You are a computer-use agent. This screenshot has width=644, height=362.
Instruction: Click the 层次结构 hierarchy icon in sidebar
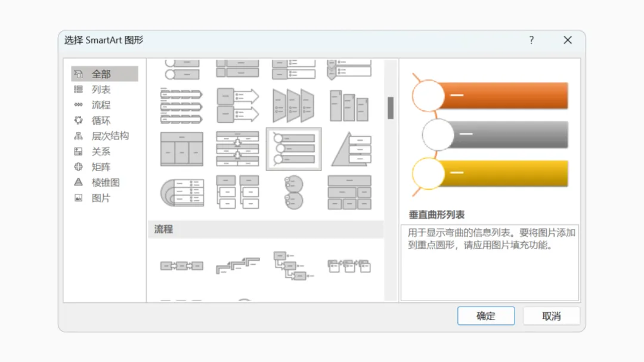(78, 135)
